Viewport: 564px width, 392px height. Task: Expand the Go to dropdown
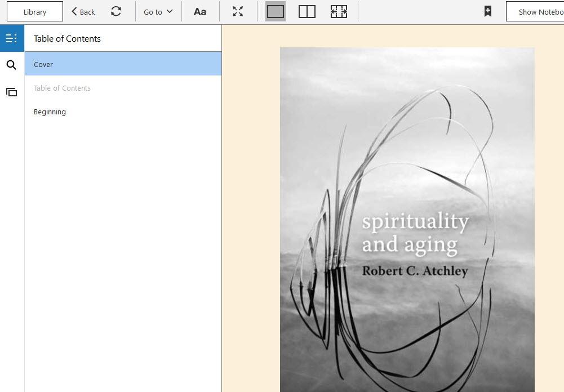point(158,12)
